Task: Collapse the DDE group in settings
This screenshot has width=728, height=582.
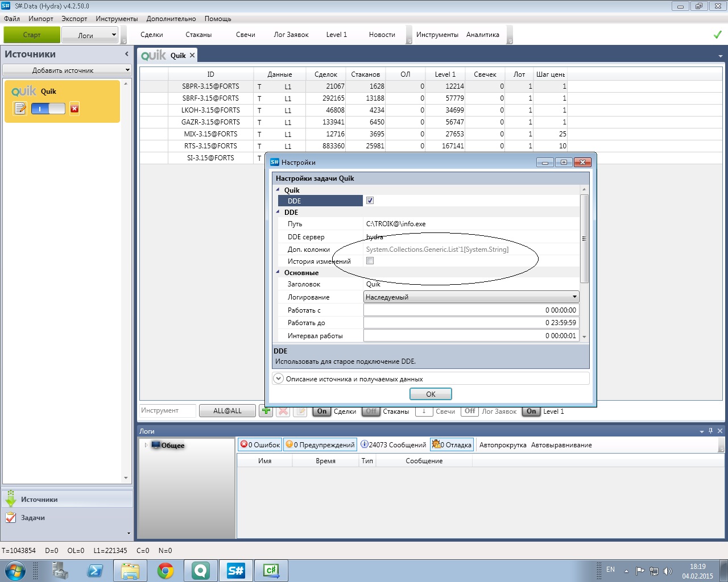Action: tap(278, 212)
